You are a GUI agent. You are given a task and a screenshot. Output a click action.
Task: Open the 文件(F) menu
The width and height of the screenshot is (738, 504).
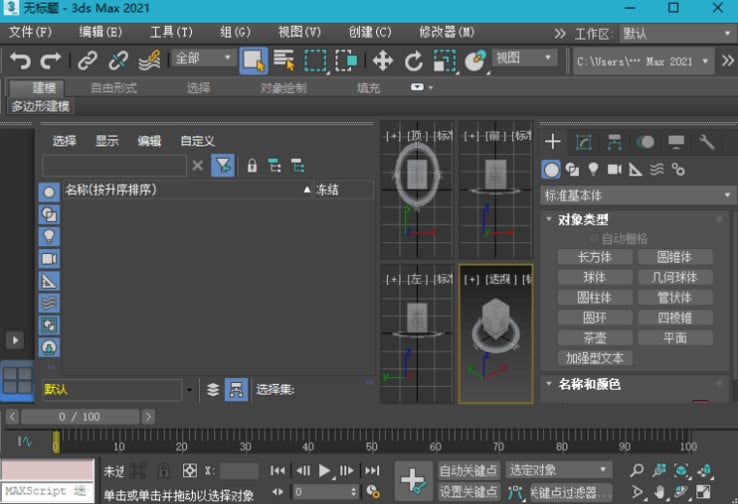pyautogui.click(x=30, y=32)
